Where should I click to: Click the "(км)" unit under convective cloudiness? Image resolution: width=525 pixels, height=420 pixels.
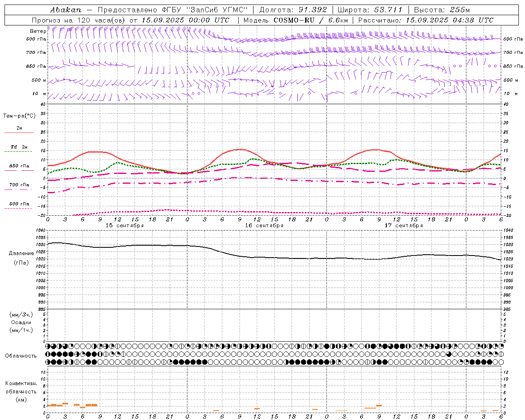(x=21, y=399)
